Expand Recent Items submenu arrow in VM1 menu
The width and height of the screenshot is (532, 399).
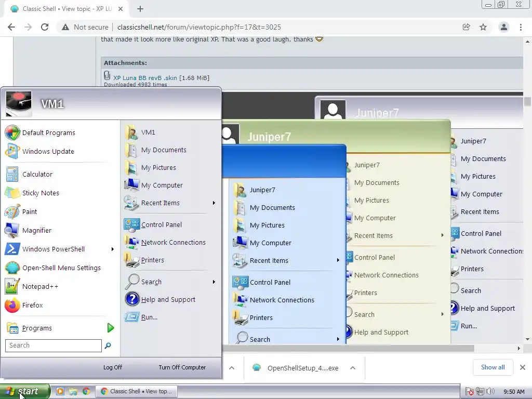tap(214, 203)
